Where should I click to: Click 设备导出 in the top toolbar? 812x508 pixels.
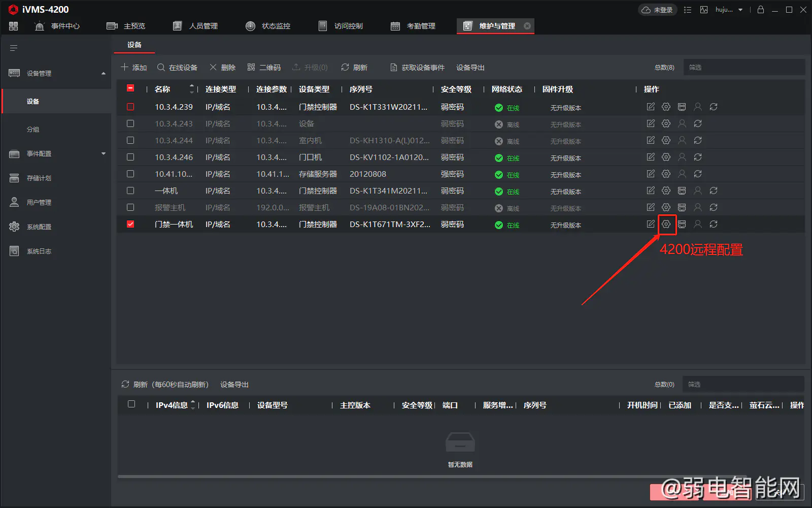(470, 68)
